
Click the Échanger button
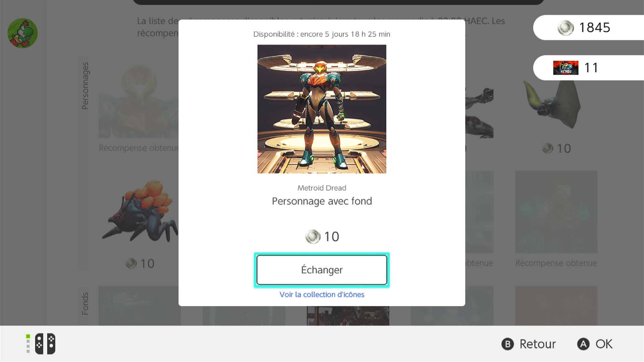(x=322, y=270)
